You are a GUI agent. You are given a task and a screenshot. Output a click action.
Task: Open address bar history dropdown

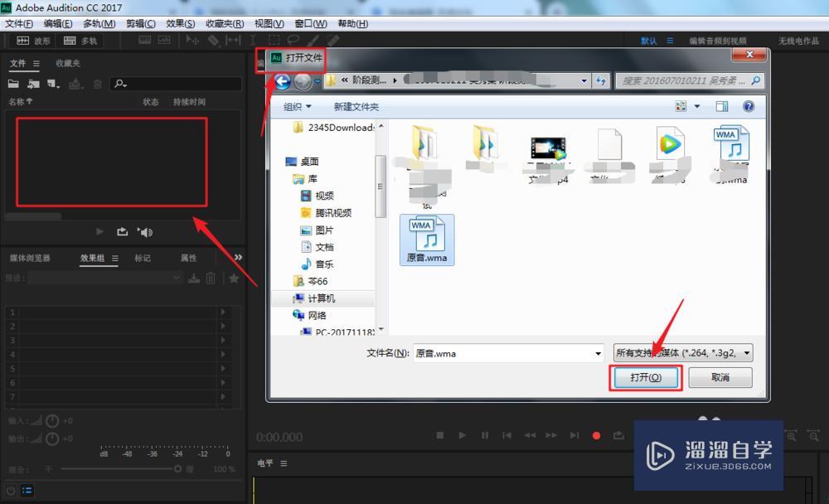[x=584, y=81]
